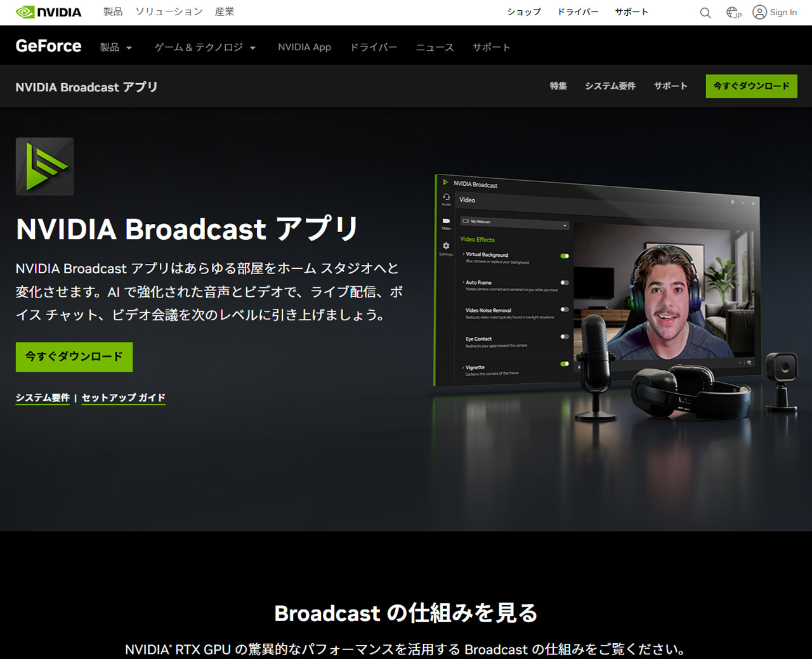812x659 pixels.
Task: Turn off the Vignette effect toggle
Action: 565,364
